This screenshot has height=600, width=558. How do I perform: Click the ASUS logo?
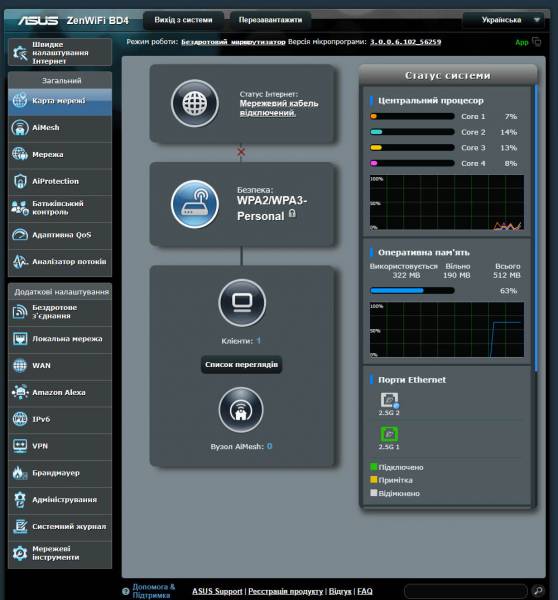click(38, 20)
